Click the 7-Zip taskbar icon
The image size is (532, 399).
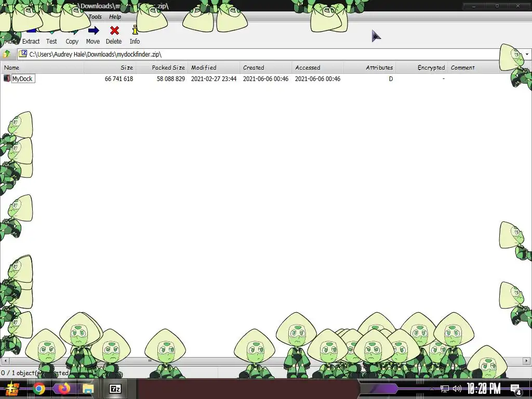(115, 389)
